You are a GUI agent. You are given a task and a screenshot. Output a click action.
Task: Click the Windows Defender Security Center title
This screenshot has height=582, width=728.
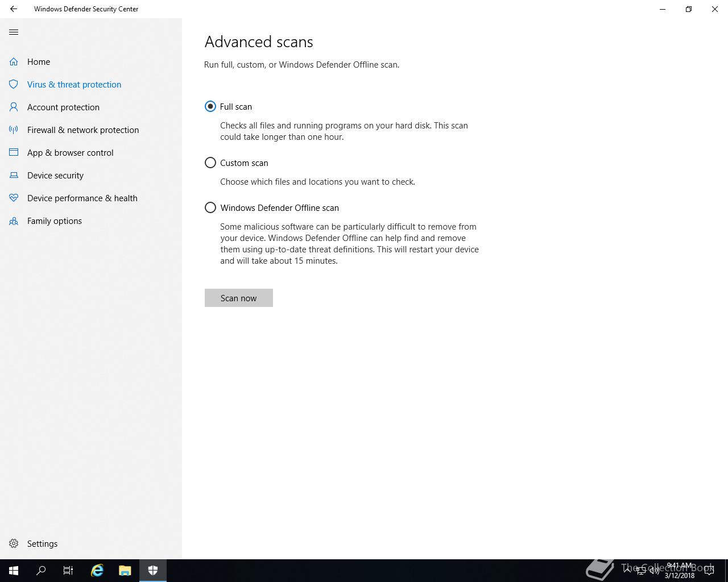click(x=86, y=9)
